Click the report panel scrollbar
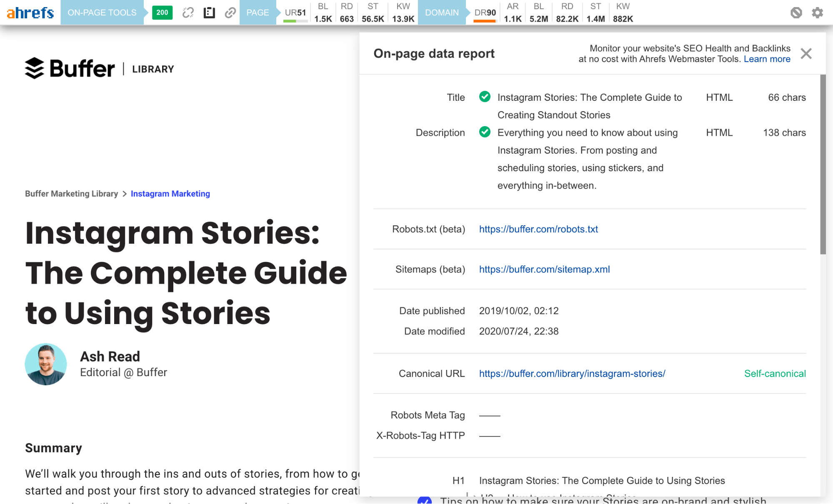833x504 pixels. 823,165
